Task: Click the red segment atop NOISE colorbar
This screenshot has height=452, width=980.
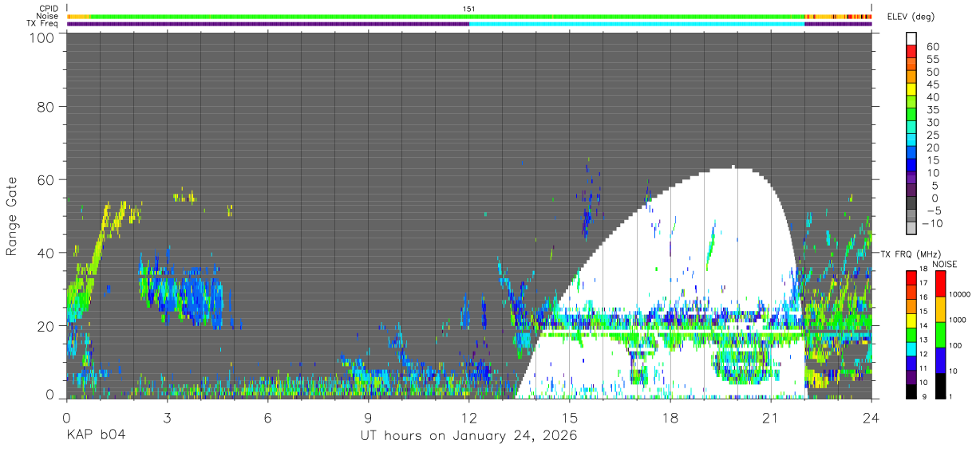Action: (x=941, y=283)
